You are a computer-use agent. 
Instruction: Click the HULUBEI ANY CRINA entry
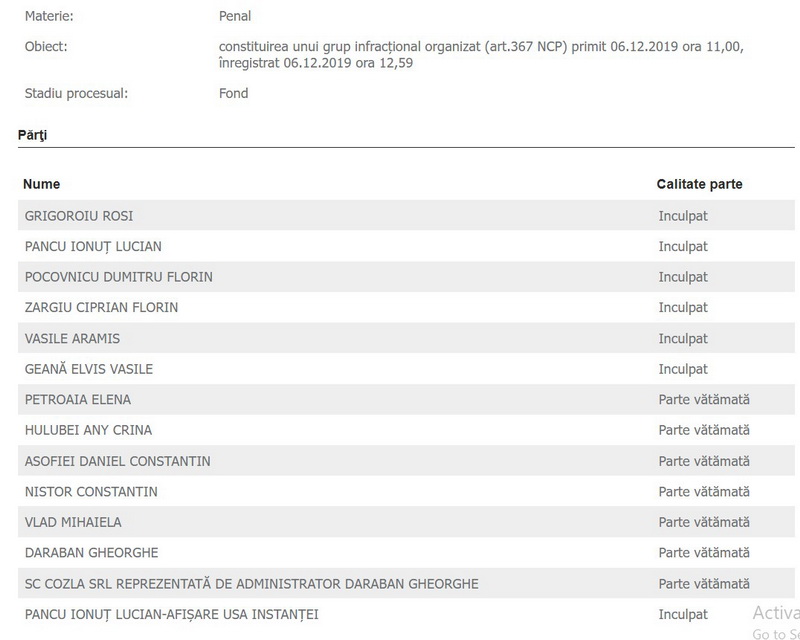tap(88, 431)
